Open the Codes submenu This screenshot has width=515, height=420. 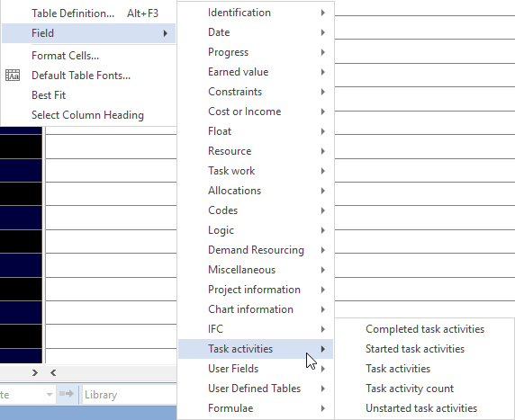256,210
